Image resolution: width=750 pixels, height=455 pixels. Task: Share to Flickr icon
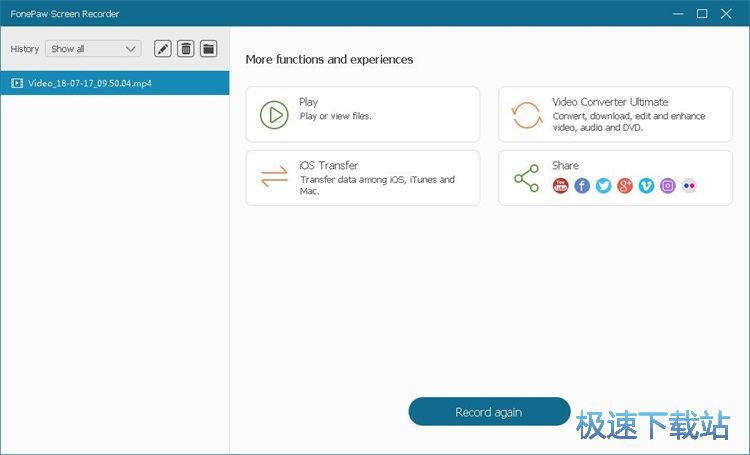(689, 186)
